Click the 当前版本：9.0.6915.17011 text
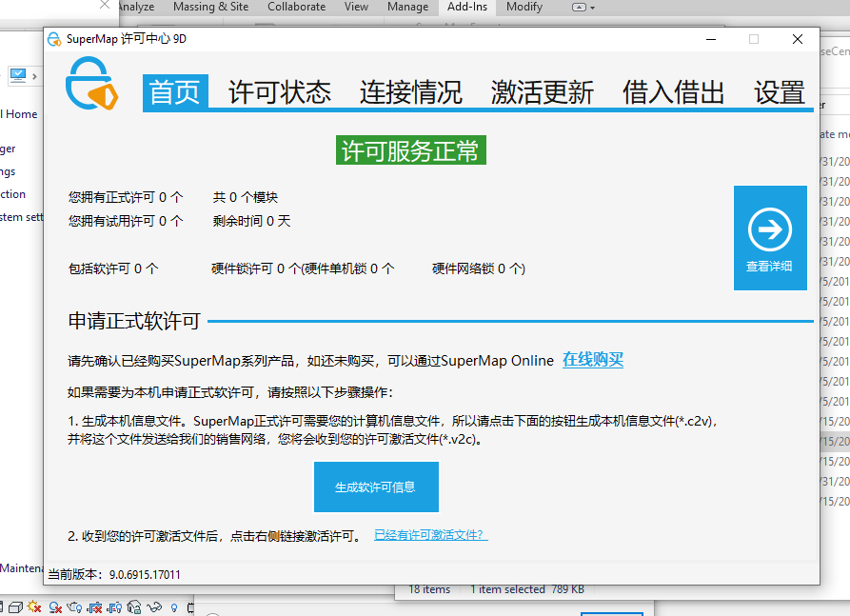Screen dimensions: 850x616 point(114,574)
